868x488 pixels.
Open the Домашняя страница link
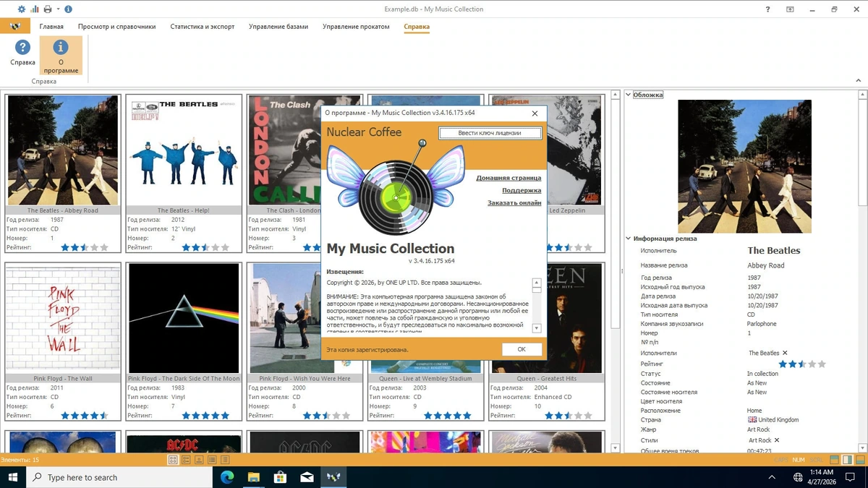509,178
